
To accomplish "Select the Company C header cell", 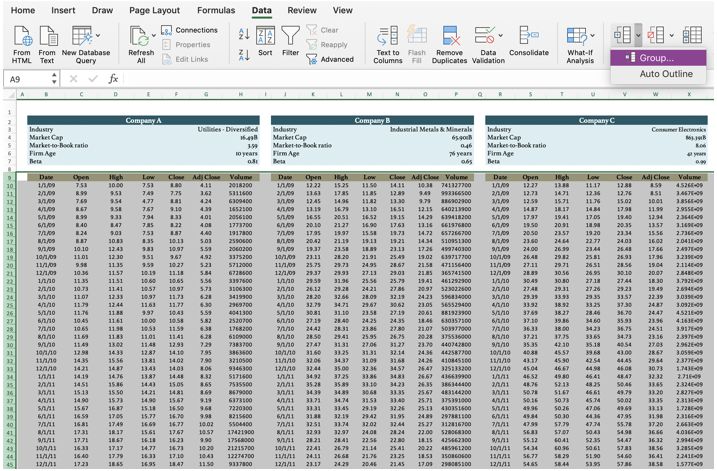I will coord(596,120).
